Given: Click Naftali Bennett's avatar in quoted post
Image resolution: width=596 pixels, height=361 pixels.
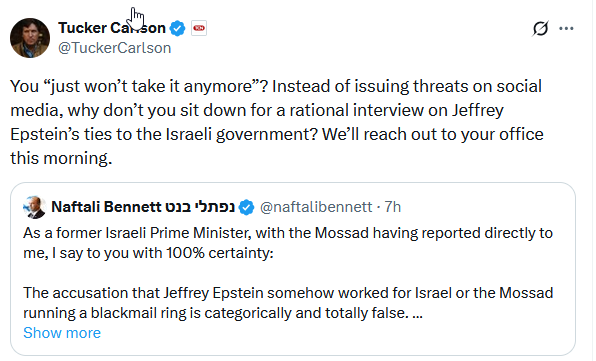Looking at the screenshot, I should pos(35,207).
